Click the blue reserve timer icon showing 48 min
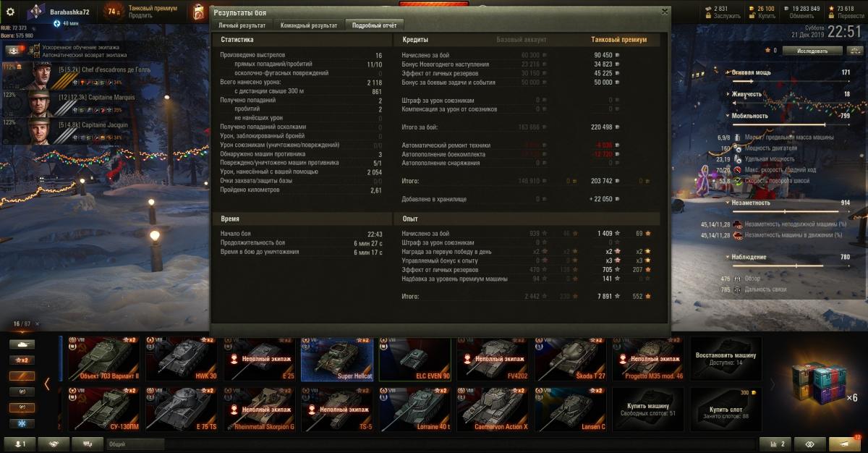The width and height of the screenshot is (868, 453). click(56, 23)
